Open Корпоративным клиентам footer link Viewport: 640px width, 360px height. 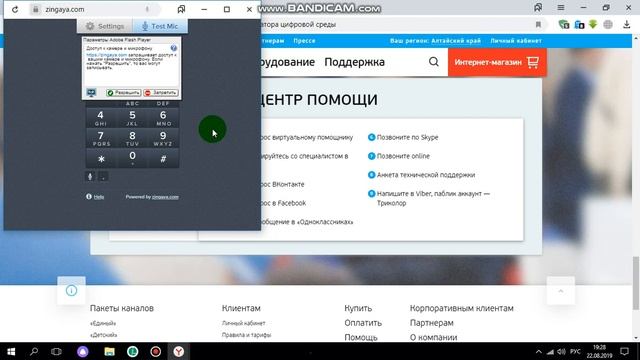click(x=462, y=308)
